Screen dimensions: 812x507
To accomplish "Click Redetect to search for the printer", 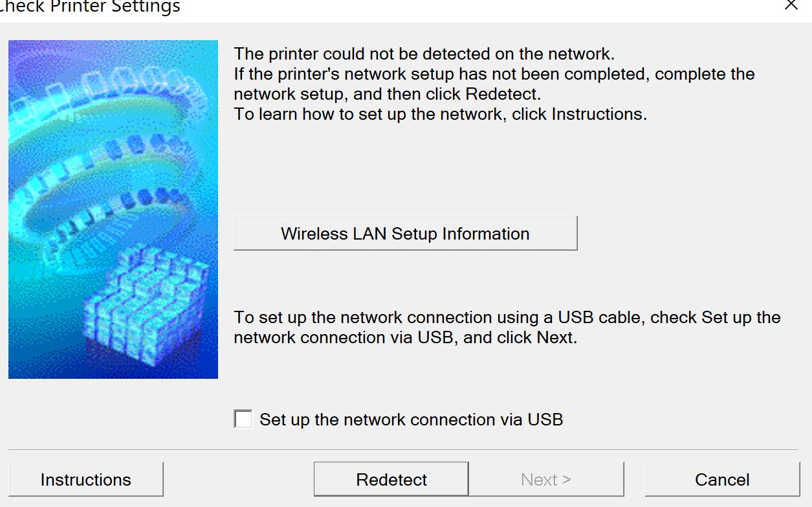I will pos(390,479).
